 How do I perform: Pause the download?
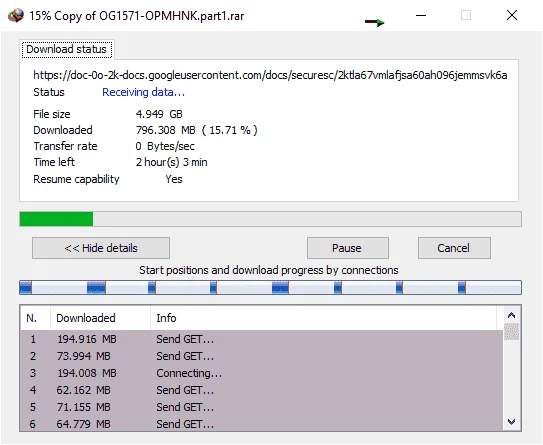tap(348, 248)
